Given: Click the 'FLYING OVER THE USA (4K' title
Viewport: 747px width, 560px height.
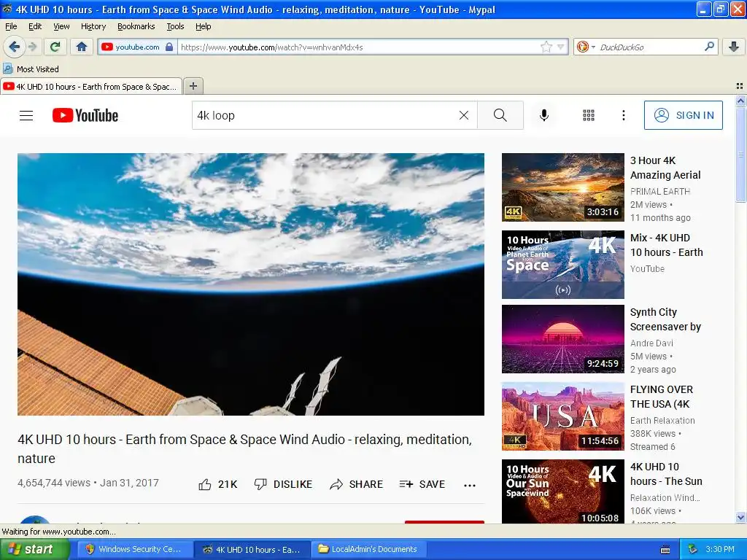Looking at the screenshot, I should tap(662, 397).
